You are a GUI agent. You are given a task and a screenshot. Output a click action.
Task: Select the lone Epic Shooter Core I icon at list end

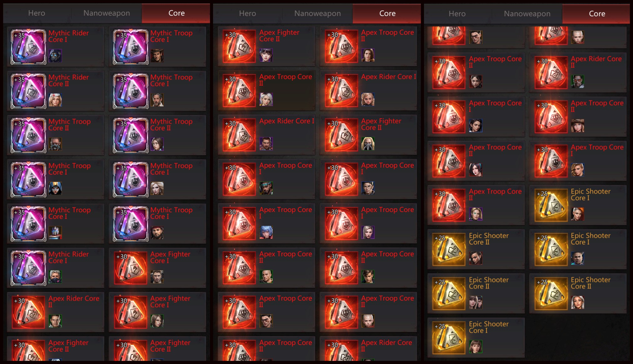[x=449, y=338]
